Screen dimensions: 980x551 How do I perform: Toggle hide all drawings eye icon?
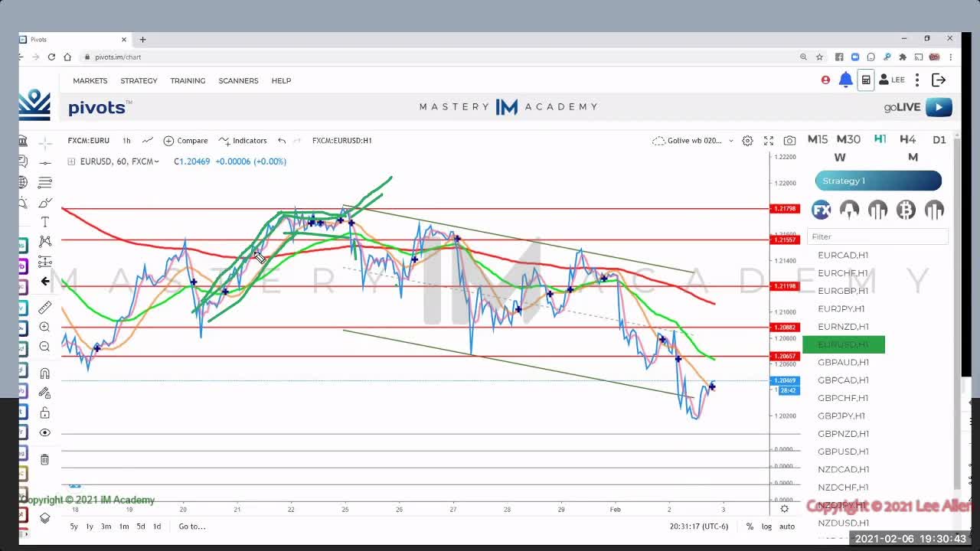click(45, 433)
